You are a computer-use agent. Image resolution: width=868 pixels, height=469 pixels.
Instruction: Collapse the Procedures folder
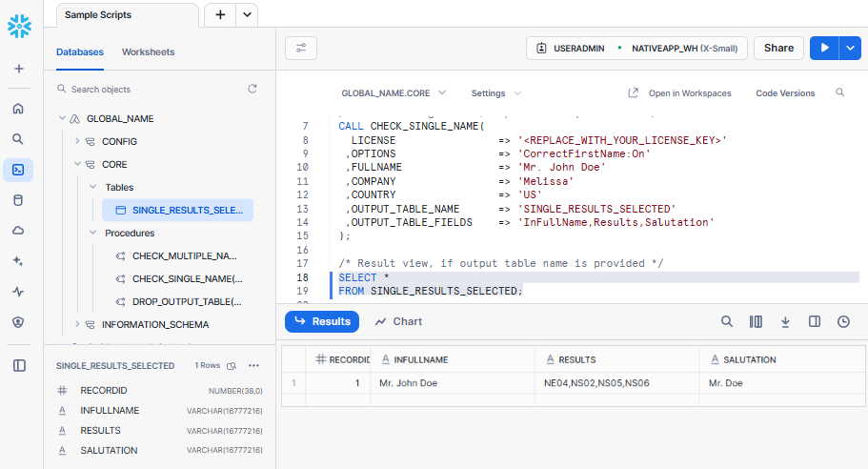pos(93,234)
